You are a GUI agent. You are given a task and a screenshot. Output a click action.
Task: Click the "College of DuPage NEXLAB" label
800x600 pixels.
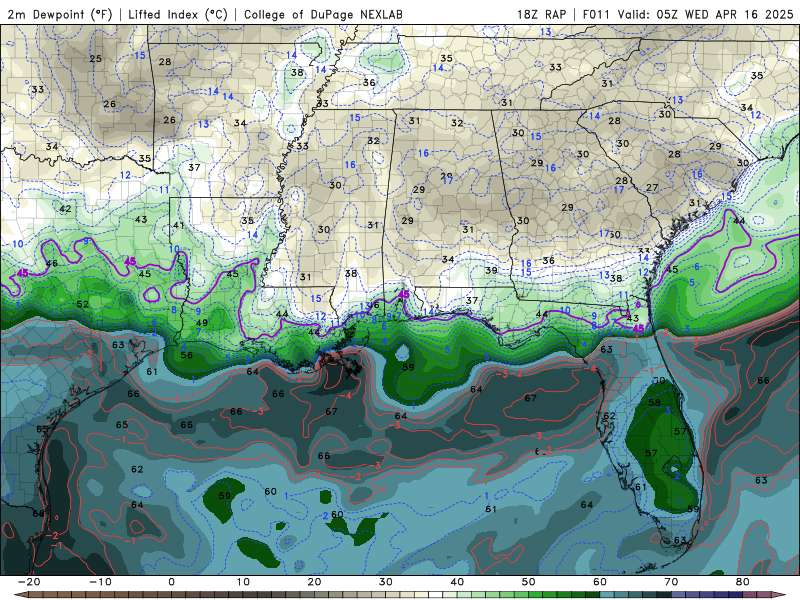[323, 14]
